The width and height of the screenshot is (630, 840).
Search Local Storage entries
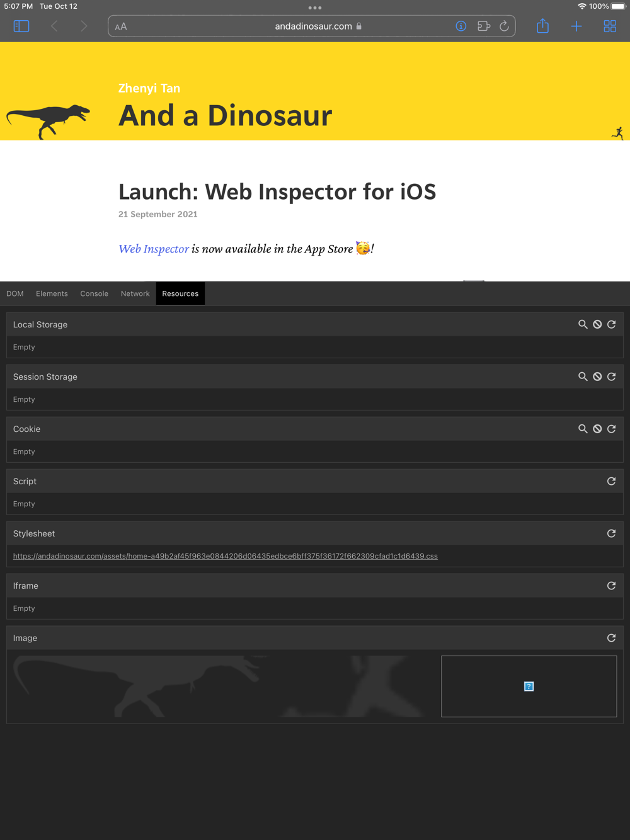tap(583, 324)
